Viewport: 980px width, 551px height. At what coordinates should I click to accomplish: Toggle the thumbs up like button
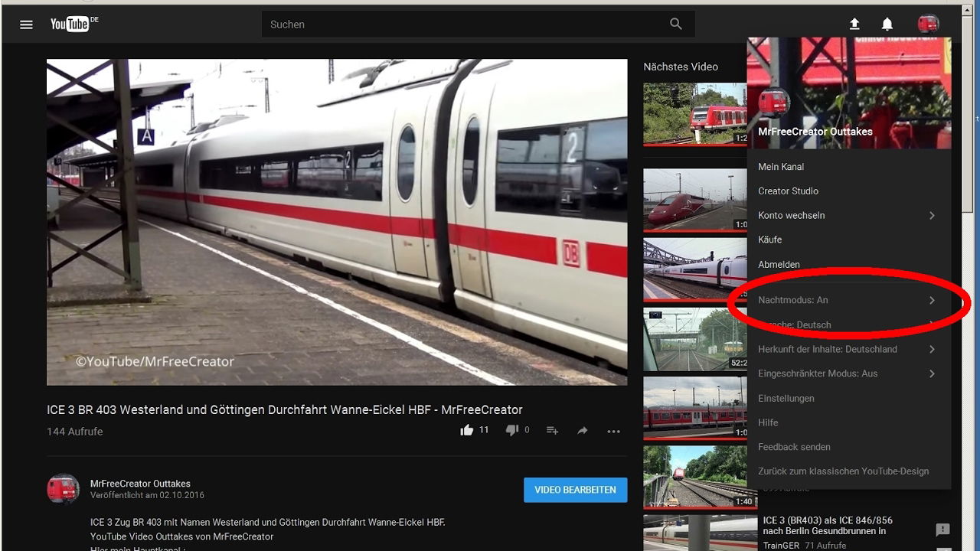coord(466,429)
